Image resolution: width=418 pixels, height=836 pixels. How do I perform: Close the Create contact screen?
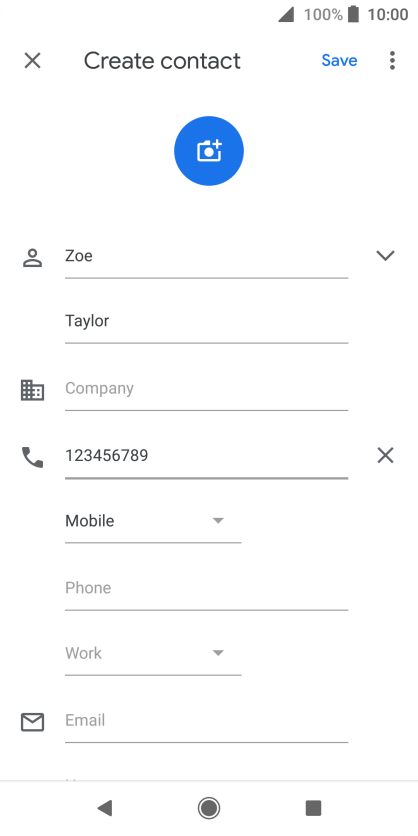(x=33, y=61)
